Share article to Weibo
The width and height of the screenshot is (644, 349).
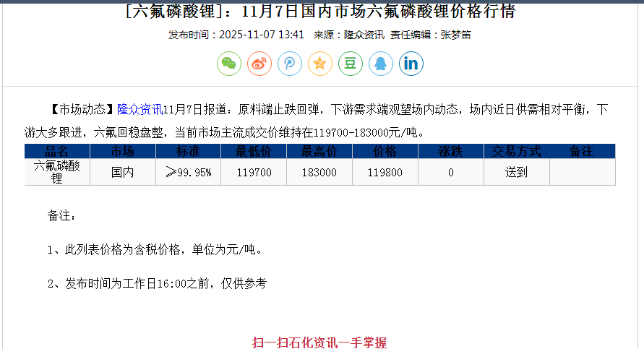tap(259, 64)
